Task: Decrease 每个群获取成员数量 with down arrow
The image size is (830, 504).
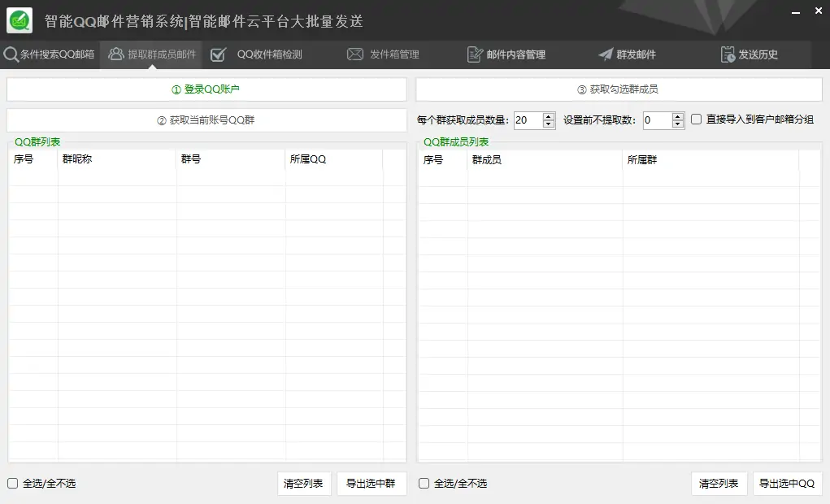Action: coord(549,124)
